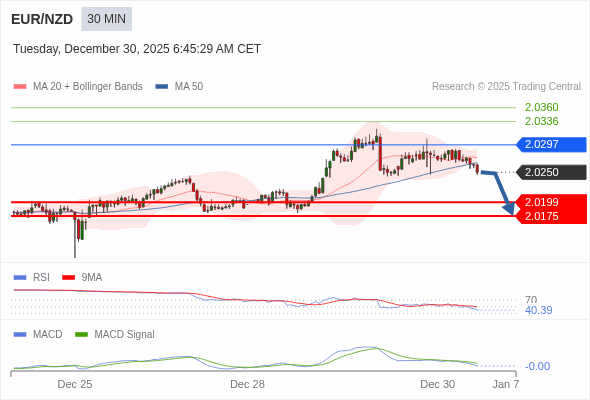Click the date line 'Tuesday, December 30, 2025 6:45:29 AM CET'
The height and width of the screenshot is (400, 590).
(137, 49)
